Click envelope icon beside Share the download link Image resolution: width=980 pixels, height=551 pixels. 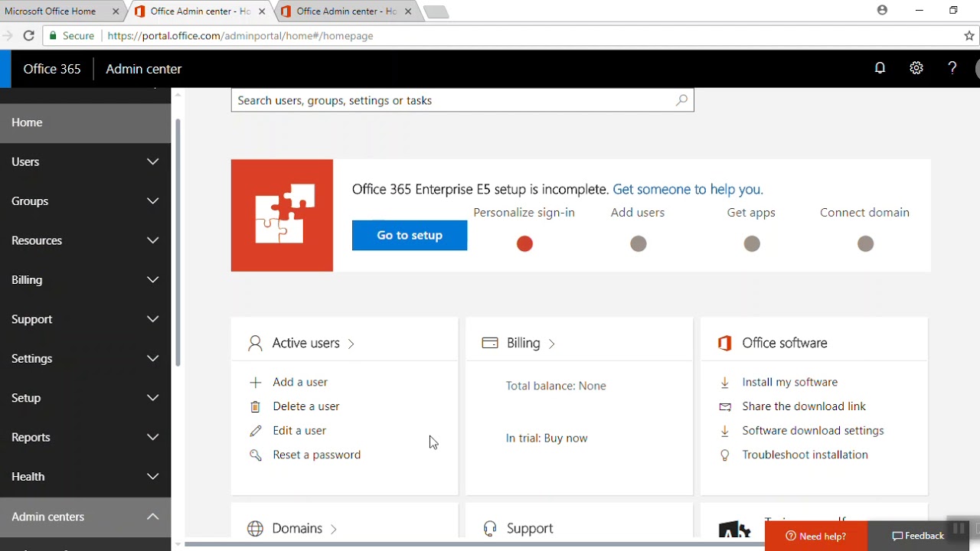click(724, 406)
